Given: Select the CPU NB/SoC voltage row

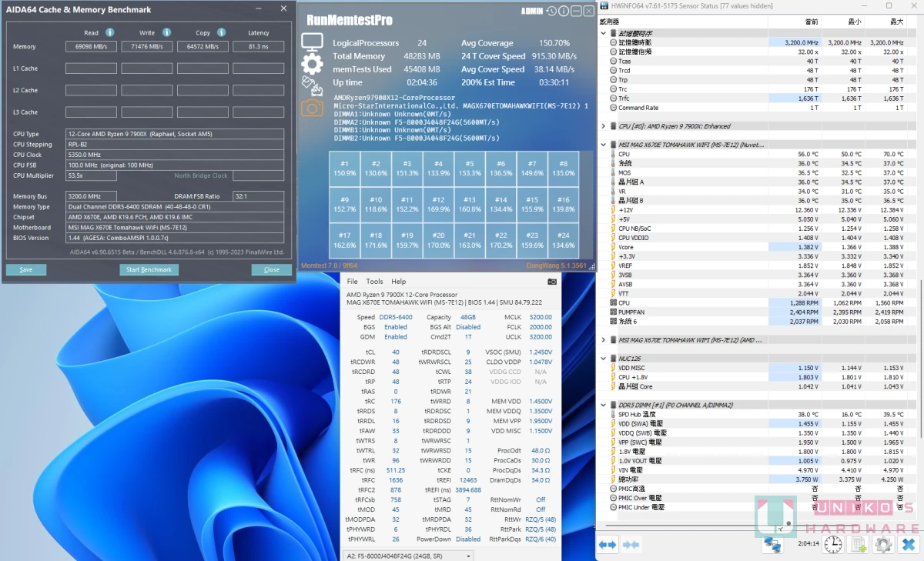Looking at the screenshot, I should tap(757, 229).
